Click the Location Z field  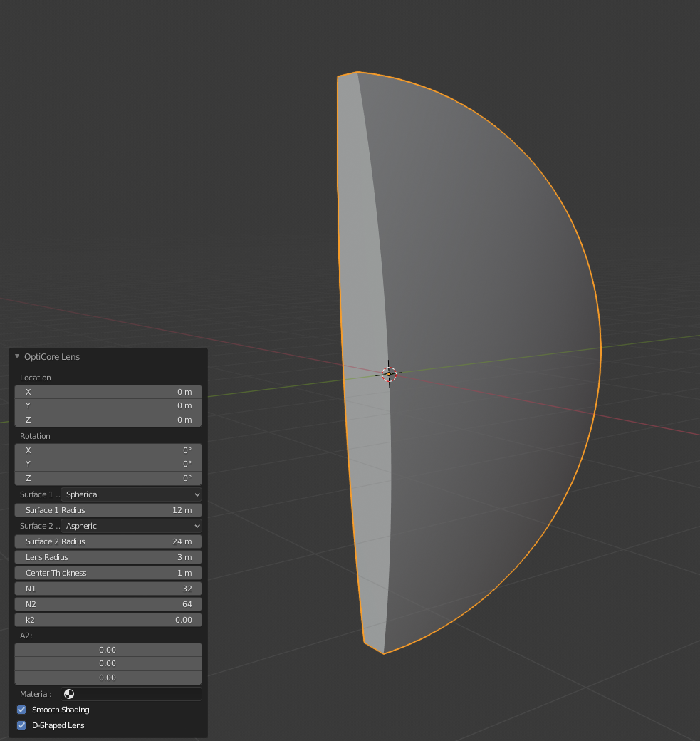tap(108, 420)
